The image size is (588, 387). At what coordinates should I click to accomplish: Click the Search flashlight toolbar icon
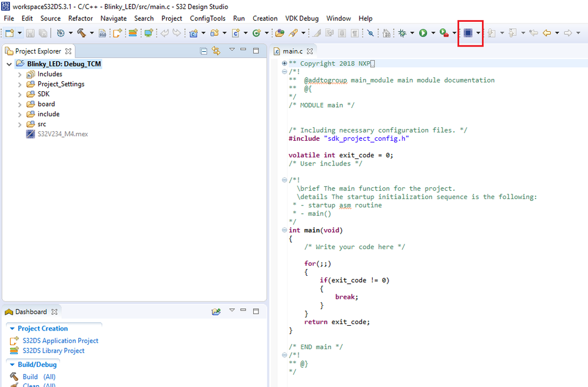point(293,33)
